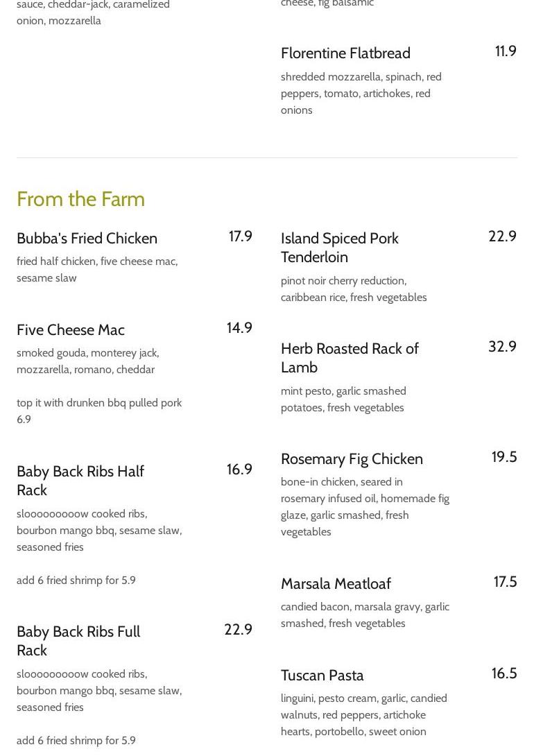Select Baby Back Ribs Half Rack

(x=80, y=481)
